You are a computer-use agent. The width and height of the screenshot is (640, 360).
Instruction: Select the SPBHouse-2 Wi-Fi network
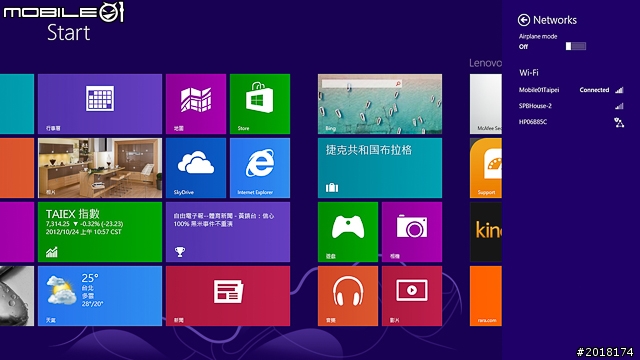pyautogui.click(x=571, y=106)
